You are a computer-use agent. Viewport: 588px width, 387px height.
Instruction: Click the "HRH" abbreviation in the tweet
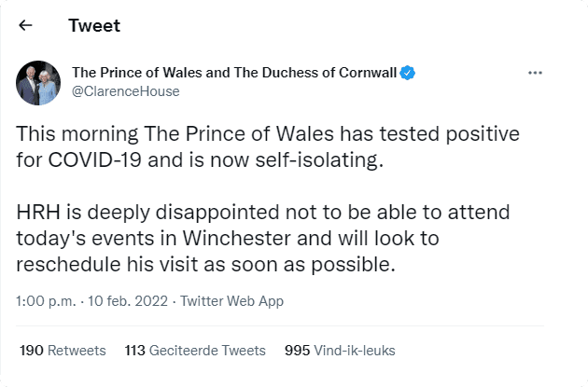click(35, 214)
